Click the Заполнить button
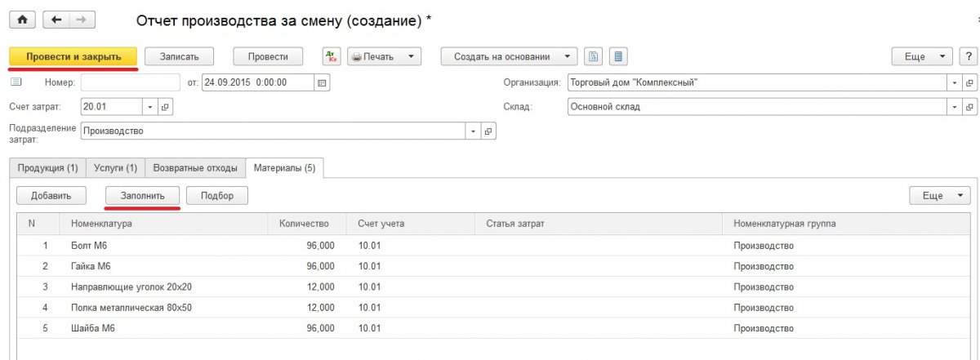 [x=143, y=196]
